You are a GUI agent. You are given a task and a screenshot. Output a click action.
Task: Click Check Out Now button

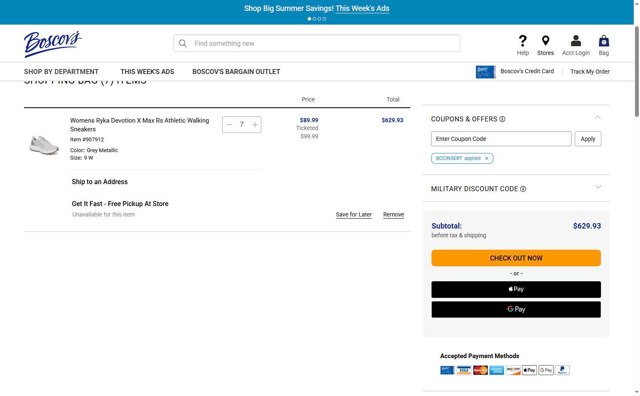tap(516, 258)
